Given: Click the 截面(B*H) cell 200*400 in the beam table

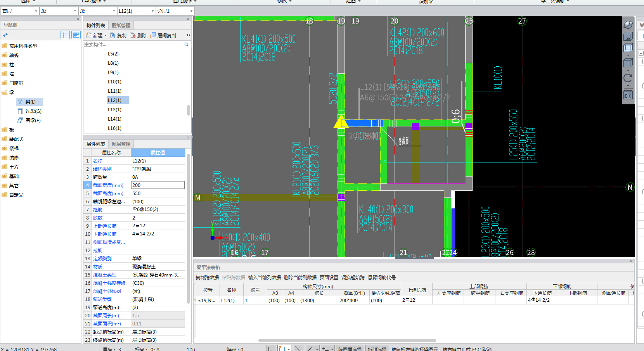Looking at the screenshot, I should coord(354,300).
